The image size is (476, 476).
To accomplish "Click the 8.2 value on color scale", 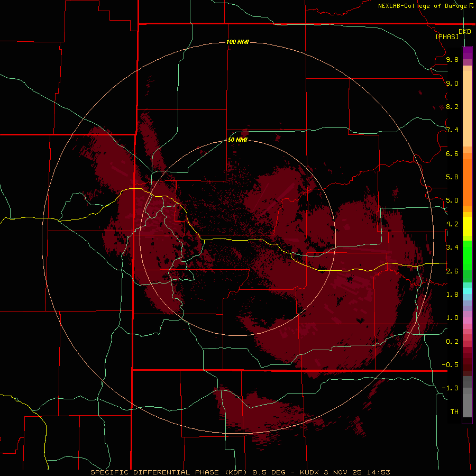I will (452, 106).
